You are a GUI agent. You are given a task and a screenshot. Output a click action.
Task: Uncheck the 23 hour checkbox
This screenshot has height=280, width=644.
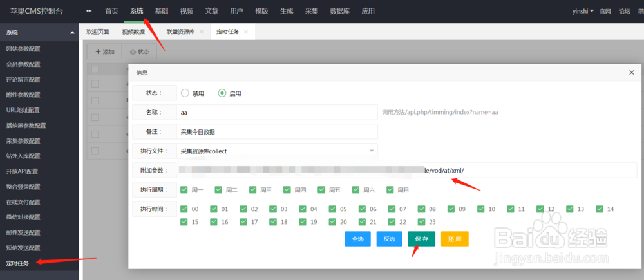421,221
